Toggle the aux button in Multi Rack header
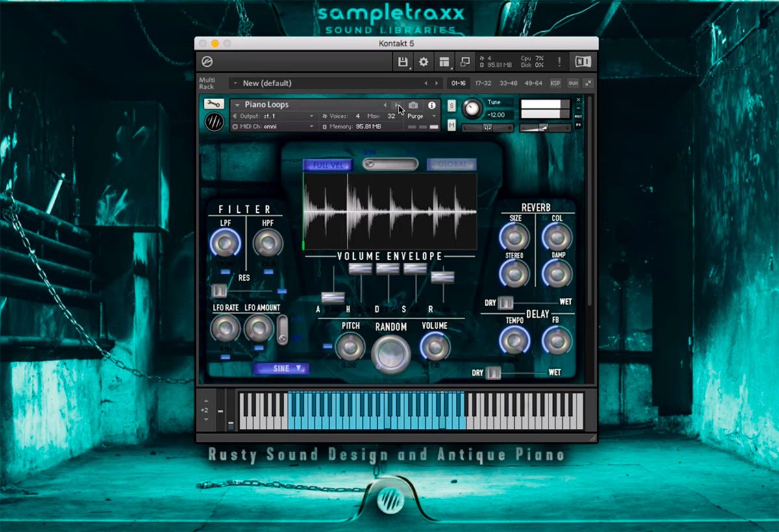The width and height of the screenshot is (779, 532). tap(573, 83)
